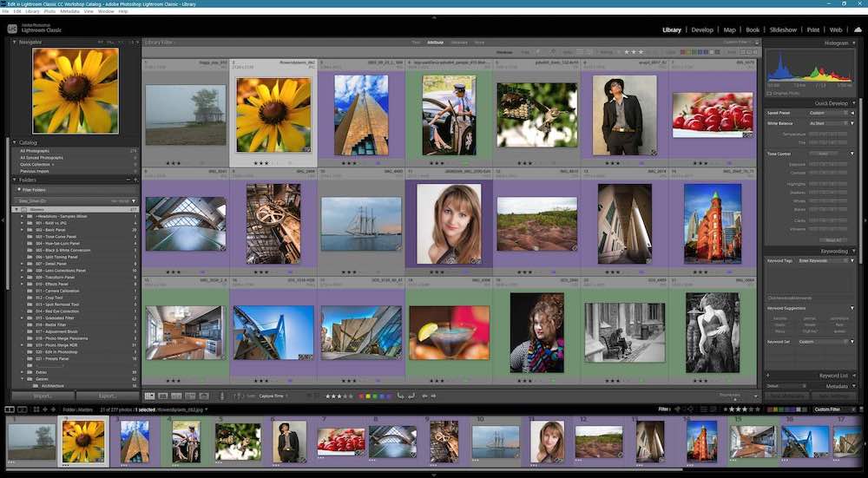Collapse the Folders panel
The height and width of the screenshot is (478, 868).
(x=15, y=180)
